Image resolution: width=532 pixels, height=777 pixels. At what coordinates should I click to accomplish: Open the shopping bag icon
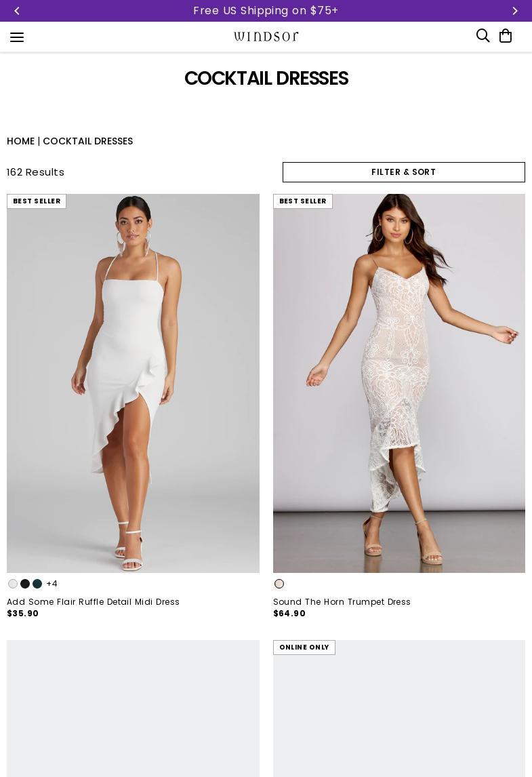[x=506, y=36]
